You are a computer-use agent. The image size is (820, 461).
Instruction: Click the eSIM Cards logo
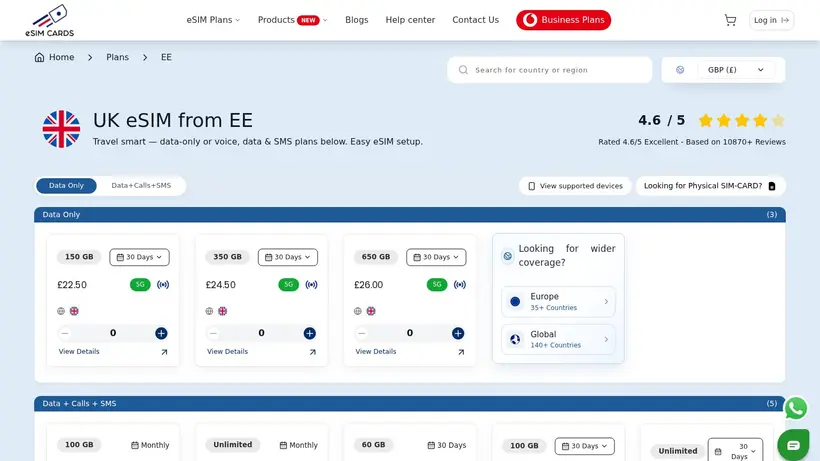click(50, 20)
